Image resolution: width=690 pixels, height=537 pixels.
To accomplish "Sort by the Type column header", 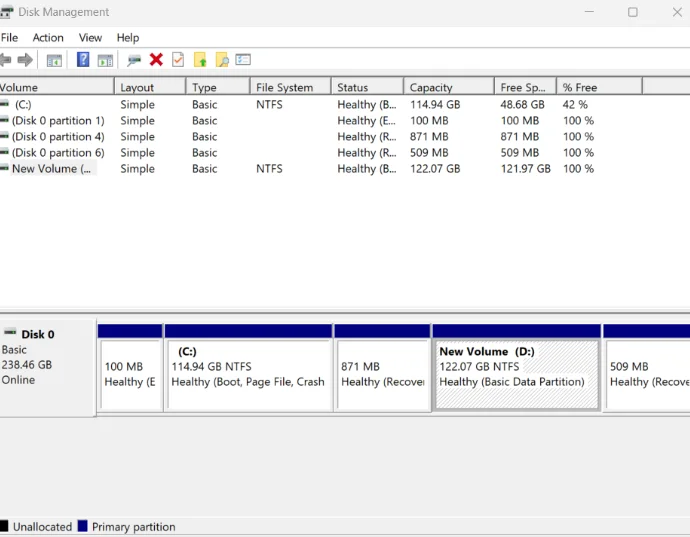I will [218, 87].
